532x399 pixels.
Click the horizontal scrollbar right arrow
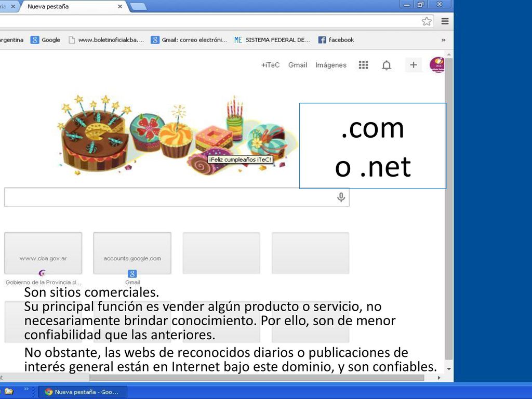pyautogui.click(x=439, y=378)
